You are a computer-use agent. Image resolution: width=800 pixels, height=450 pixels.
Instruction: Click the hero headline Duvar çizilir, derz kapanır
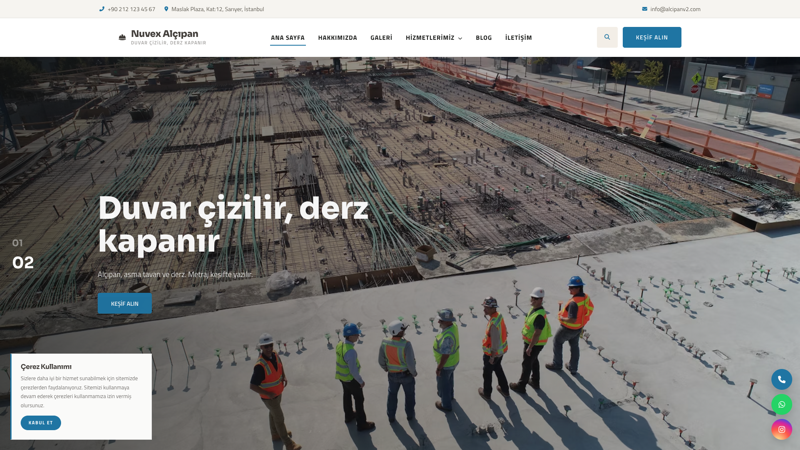coord(233,224)
